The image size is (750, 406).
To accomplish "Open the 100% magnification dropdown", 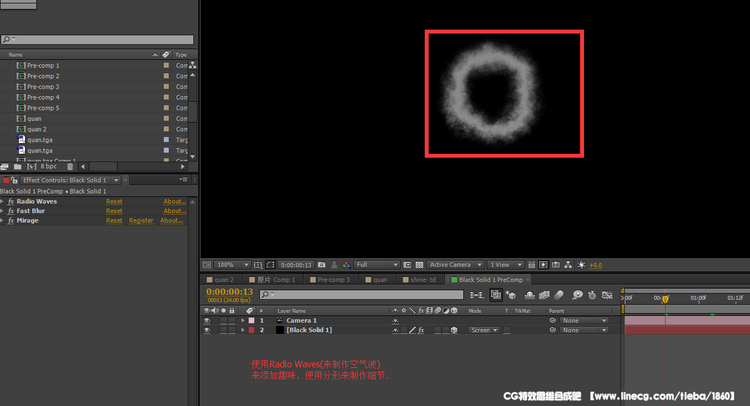I will 232,264.
